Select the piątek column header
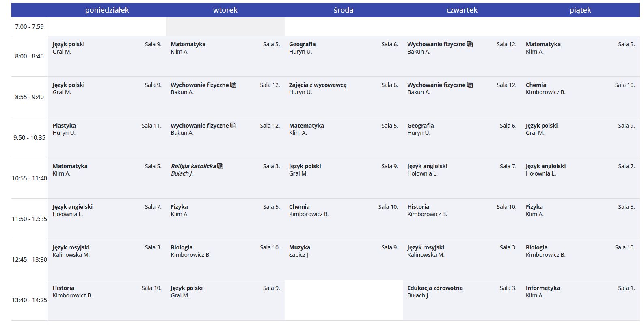Viewport: 644px width, 325px height. pyautogui.click(x=580, y=10)
